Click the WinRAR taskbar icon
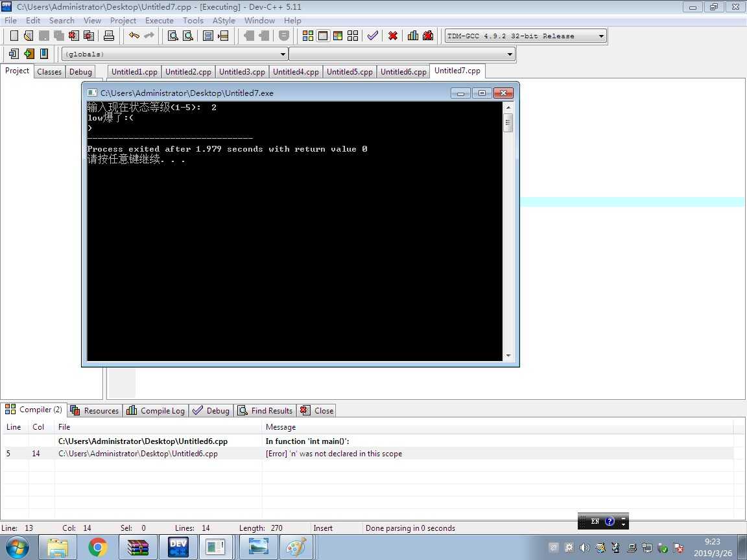This screenshot has width=747, height=560. click(138, 547)
